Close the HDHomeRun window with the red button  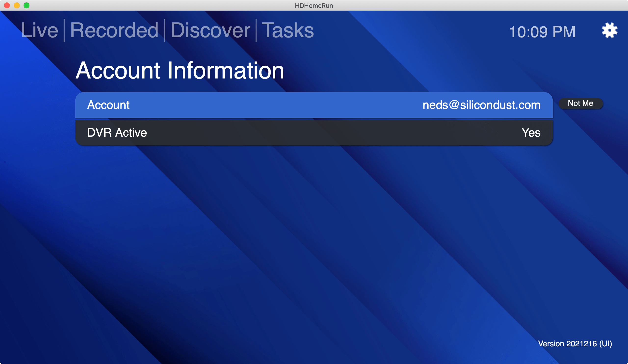(7, 5)
